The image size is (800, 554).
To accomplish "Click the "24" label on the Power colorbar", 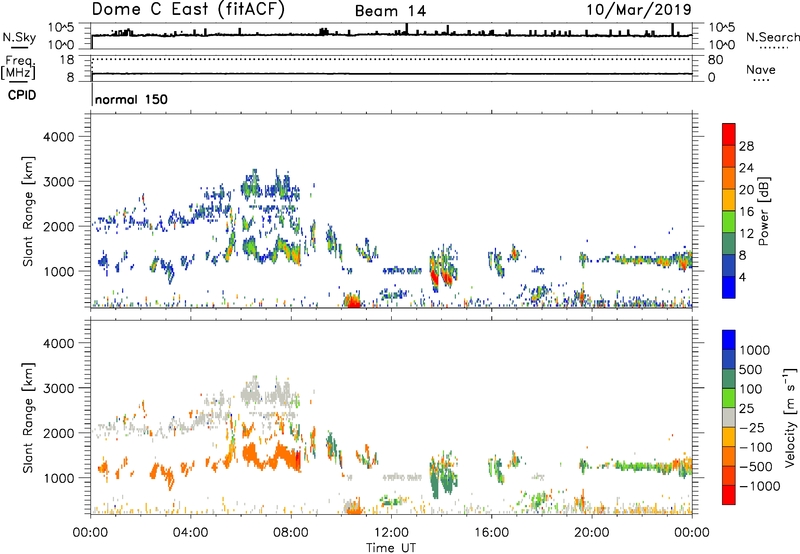I will coord(746,168).
